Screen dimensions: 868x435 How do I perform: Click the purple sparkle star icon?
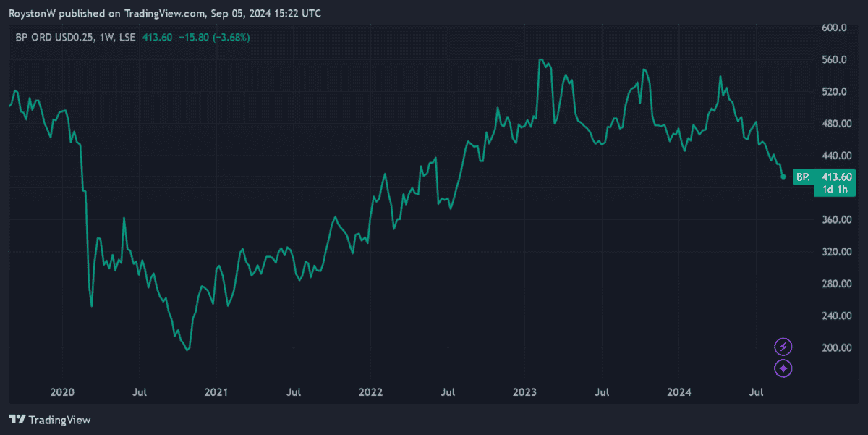click(783, 368)
